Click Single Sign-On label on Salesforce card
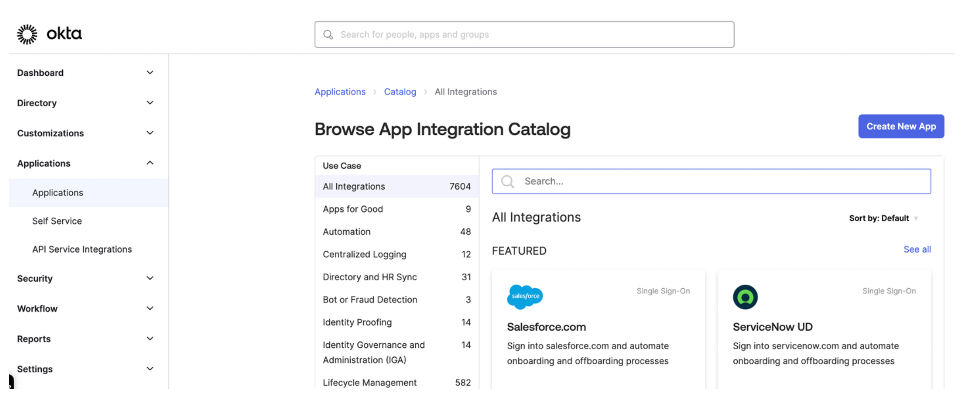Image resolution: width=980 pixels, height=398 pixels. [x=663, y=291]
